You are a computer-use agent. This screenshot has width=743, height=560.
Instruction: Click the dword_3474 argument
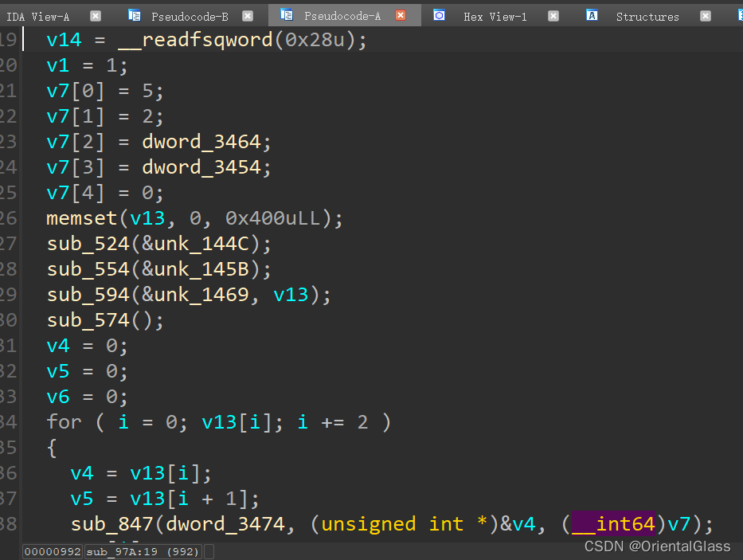coord(225,524)
